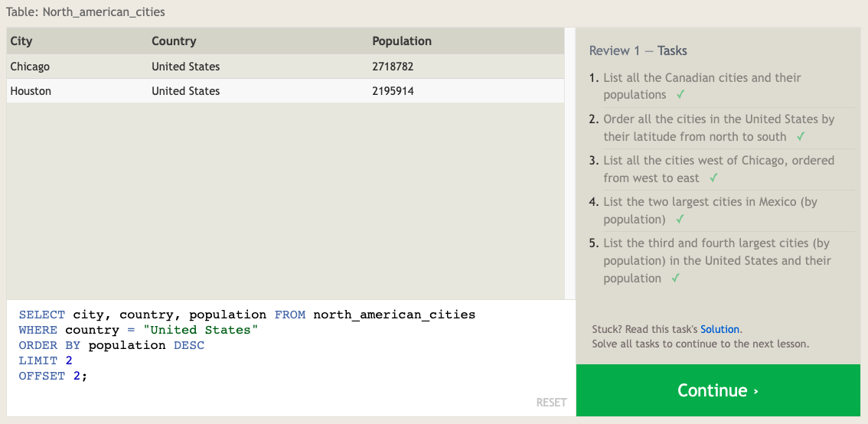Click the ORDER BY population DESC line
Screen dimensions: 868x424
(x=111, y=345)
